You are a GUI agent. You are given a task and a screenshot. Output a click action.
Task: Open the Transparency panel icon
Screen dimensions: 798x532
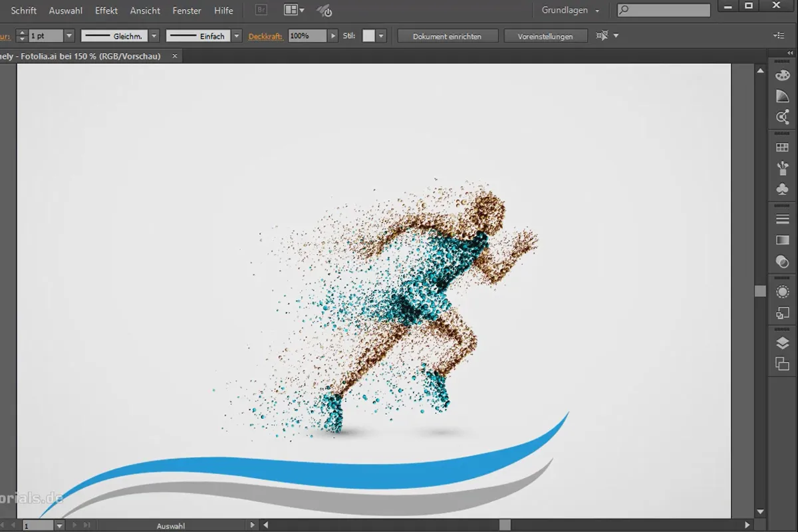pyautogui.click(x=783, y=261)
